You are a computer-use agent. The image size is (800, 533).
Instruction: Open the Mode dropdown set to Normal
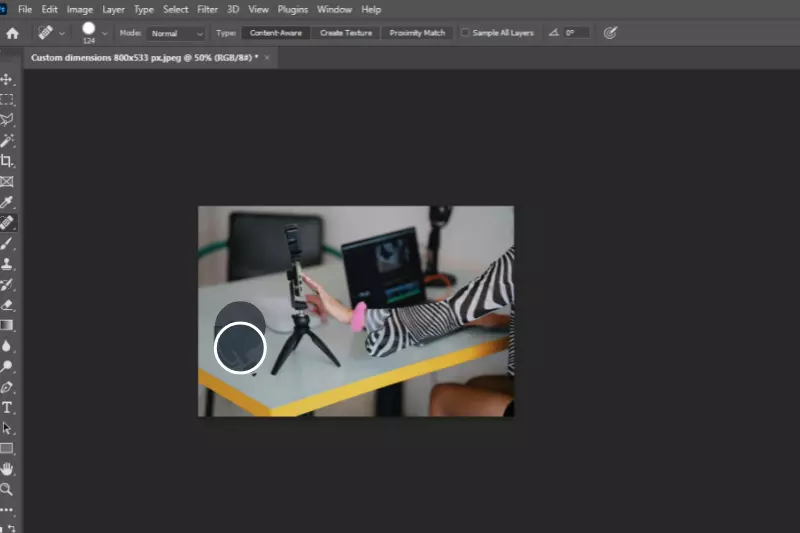(176, 33)
